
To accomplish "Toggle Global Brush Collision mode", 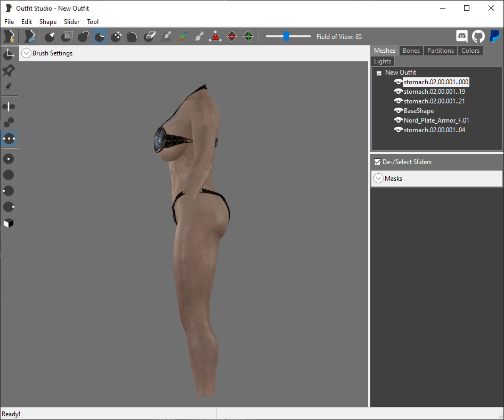I will (x=9, y=139).
